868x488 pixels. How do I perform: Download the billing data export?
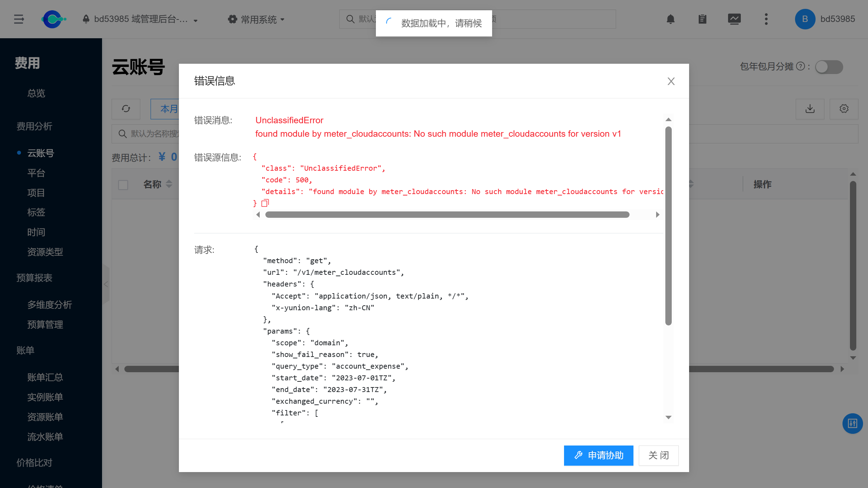(810, 109)
